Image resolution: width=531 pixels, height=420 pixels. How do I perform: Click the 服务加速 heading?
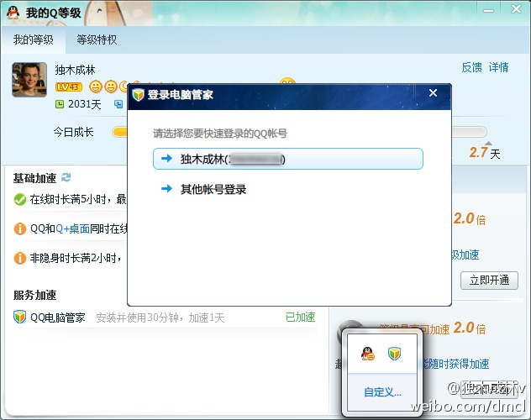[34, 295]
